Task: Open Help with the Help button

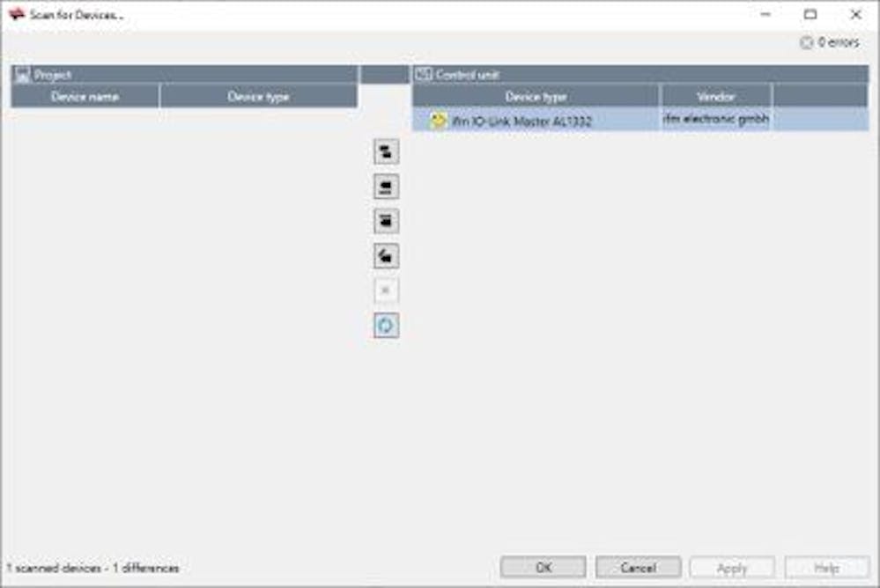Action: 826,568
